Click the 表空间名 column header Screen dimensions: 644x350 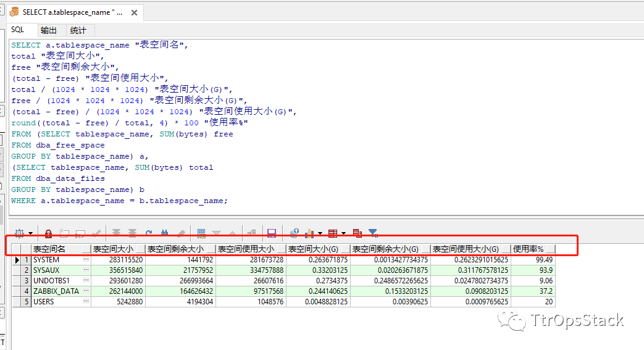[x=61, y=249]
